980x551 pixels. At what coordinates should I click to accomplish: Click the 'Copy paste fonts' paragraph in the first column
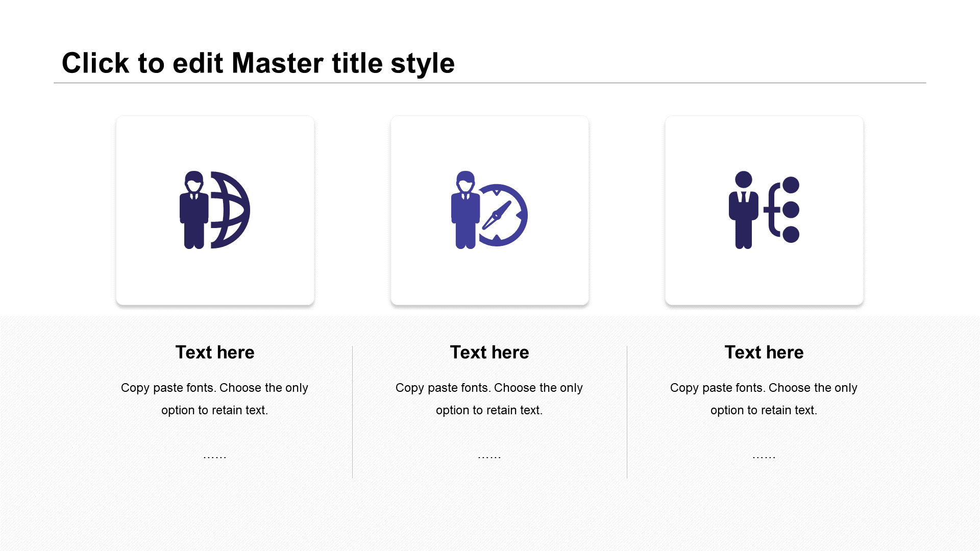[x=214, y=399]
